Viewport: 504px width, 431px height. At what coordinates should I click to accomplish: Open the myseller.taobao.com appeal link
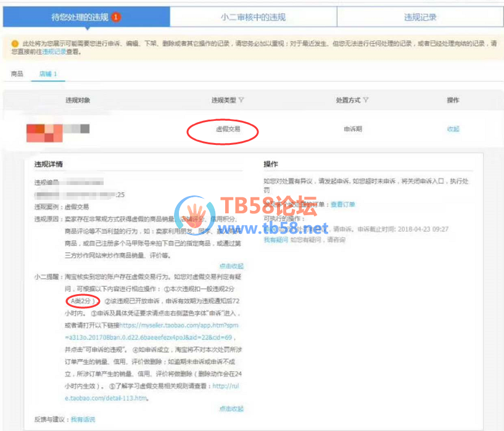(152, 331)
